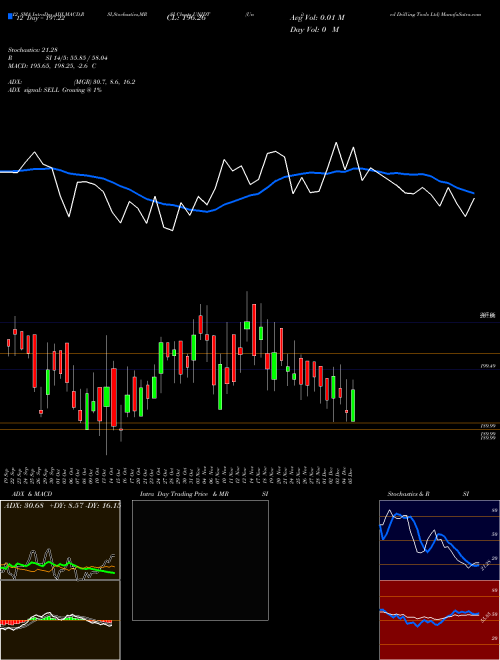Viewport: 500px width, 660px height.
Task: Click the MACD histogram panel at bottom left
Action: [x=60, y=620]
